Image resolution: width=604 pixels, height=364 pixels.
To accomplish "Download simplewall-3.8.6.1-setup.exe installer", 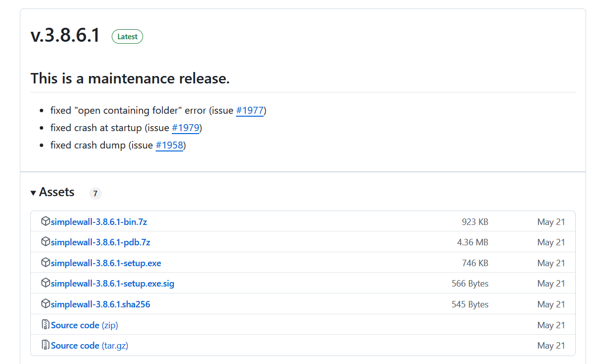I will click(106, 263).
